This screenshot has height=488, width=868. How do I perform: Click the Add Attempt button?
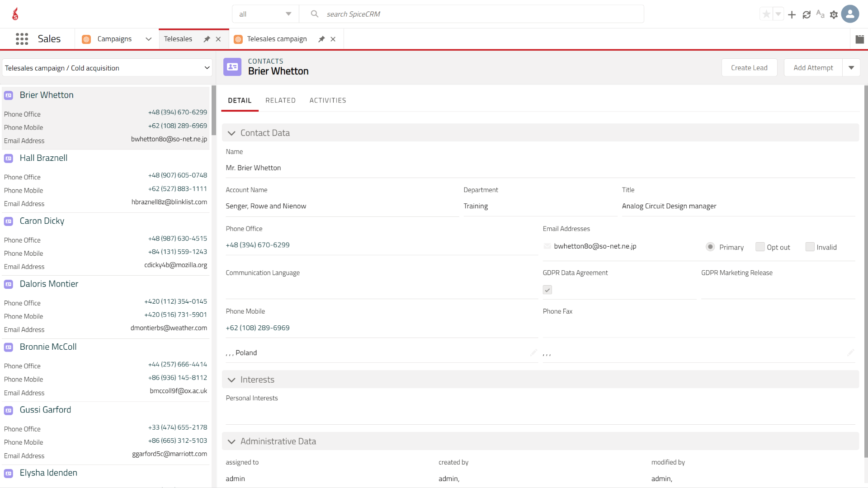(x=813, y=68)
